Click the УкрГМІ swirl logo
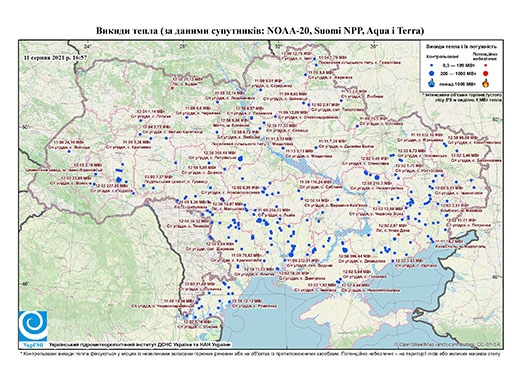This screenshot has width=520, height=368. [x=33, y=327]
